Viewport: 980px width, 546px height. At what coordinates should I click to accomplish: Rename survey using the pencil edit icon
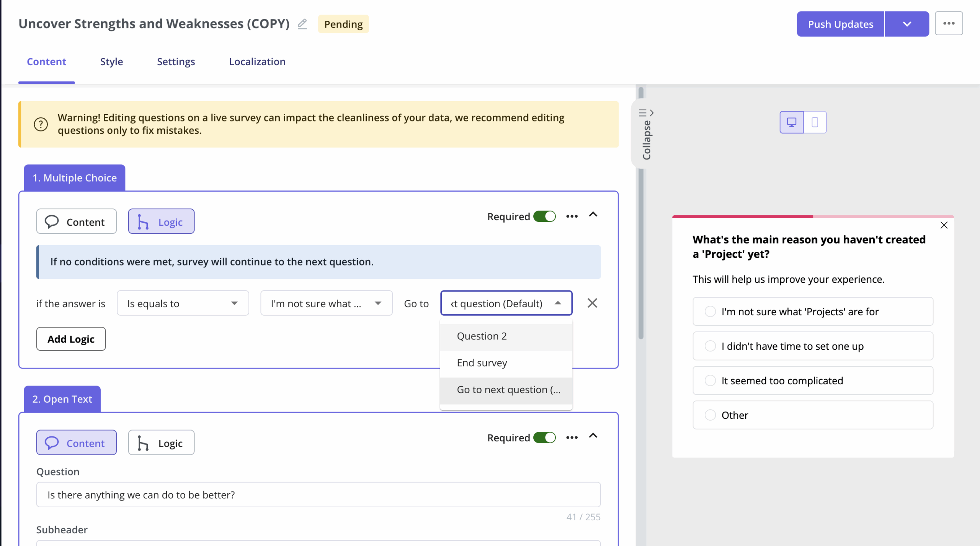pyautogui.click(x=302, y=24)
